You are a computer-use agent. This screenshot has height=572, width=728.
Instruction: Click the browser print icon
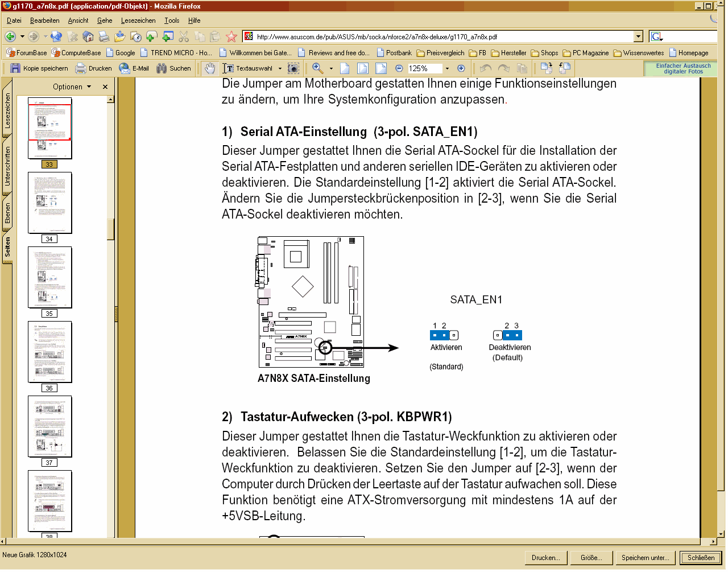tap(104, 36)
